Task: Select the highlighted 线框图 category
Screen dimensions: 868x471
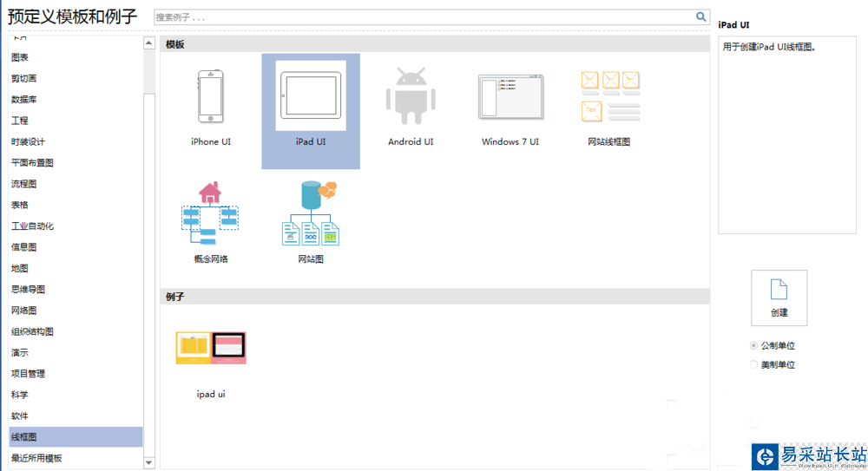Action: coord(76,436)
